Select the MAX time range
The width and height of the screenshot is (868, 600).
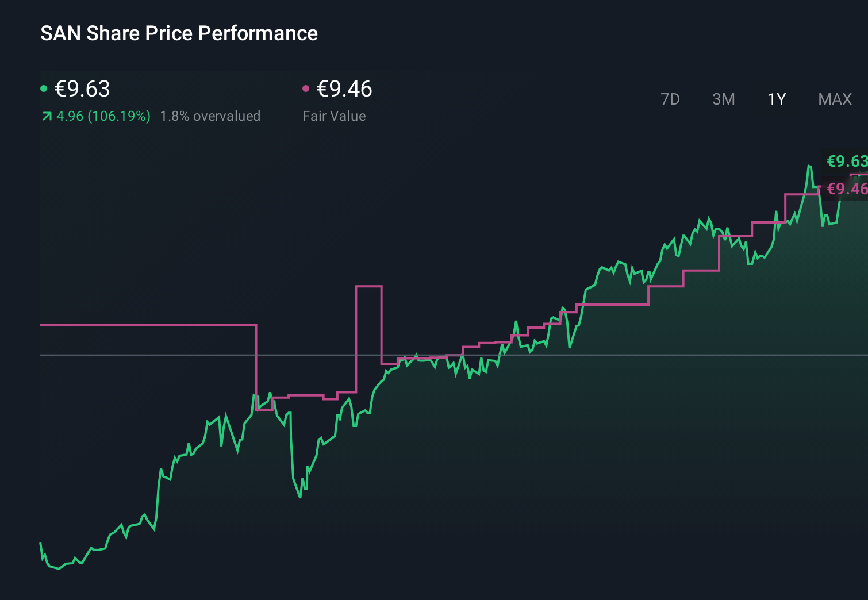(834, 99)
